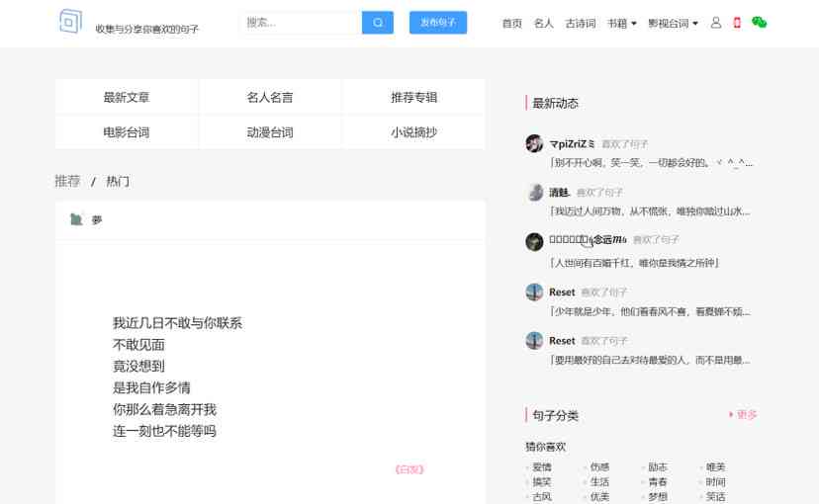Open 名人 in top navigation
This screenshot has width=819, height=504.
pos(543,24)
